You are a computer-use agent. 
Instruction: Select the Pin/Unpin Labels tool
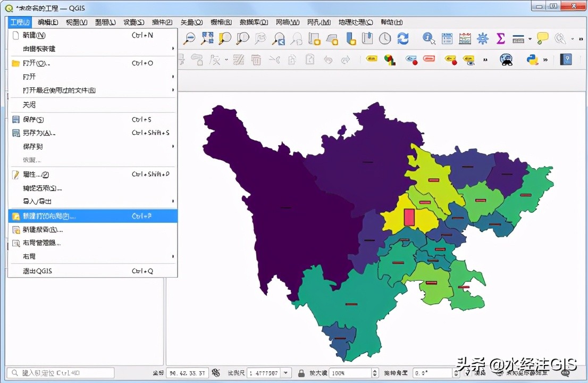point(450,60)
